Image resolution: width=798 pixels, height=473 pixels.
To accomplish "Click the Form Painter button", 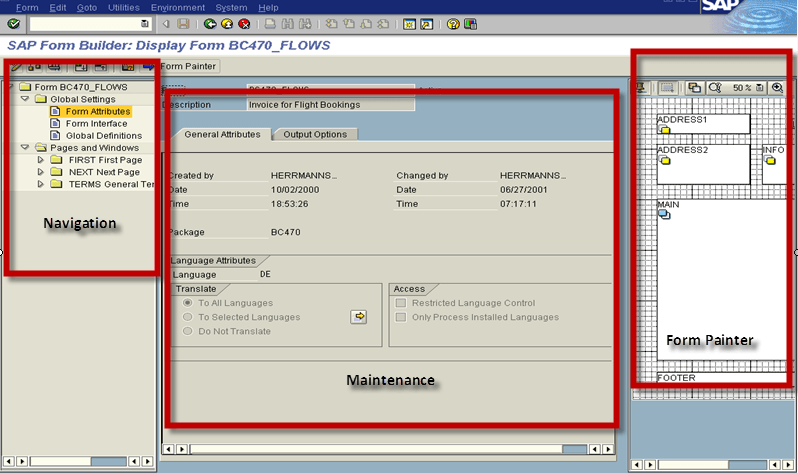I will [181, 66].
